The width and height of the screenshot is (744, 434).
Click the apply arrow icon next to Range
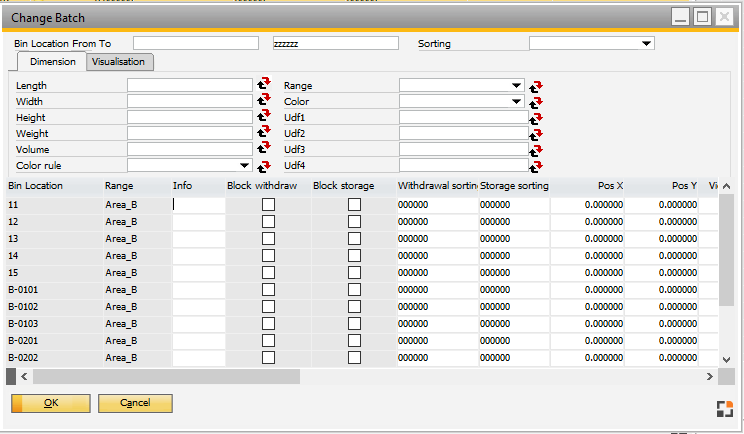point(536,86)
